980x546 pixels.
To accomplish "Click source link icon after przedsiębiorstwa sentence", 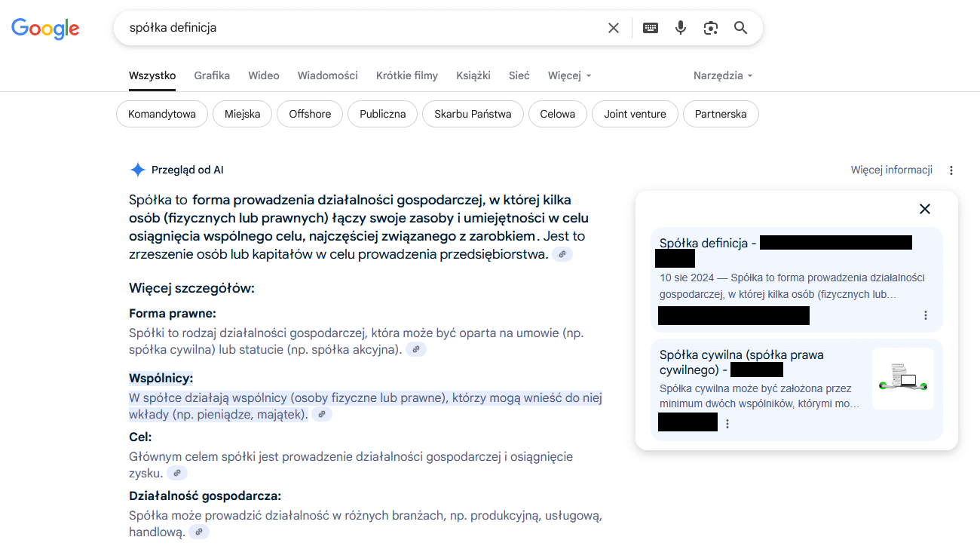I will [x=562, y=255].
